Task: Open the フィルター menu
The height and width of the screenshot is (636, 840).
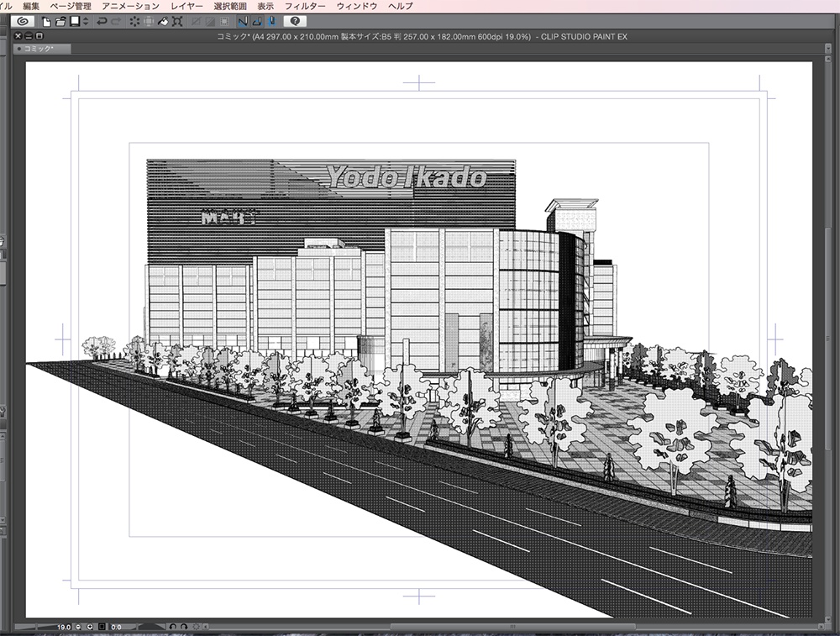Action: tap(305, 6)
